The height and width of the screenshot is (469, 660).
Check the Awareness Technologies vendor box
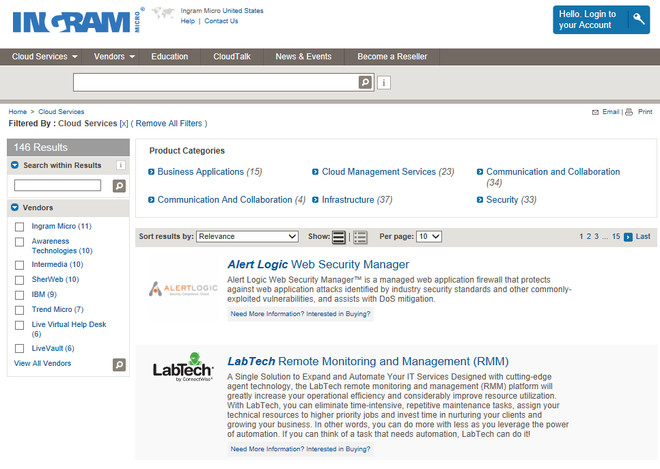[19, 242]
